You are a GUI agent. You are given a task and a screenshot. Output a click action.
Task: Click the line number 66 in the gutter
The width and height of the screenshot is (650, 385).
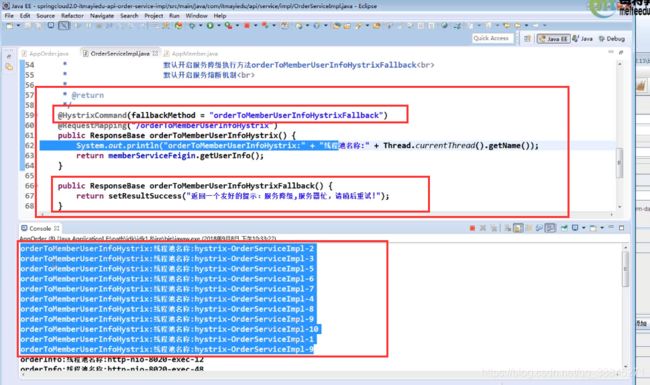point(29,186)
